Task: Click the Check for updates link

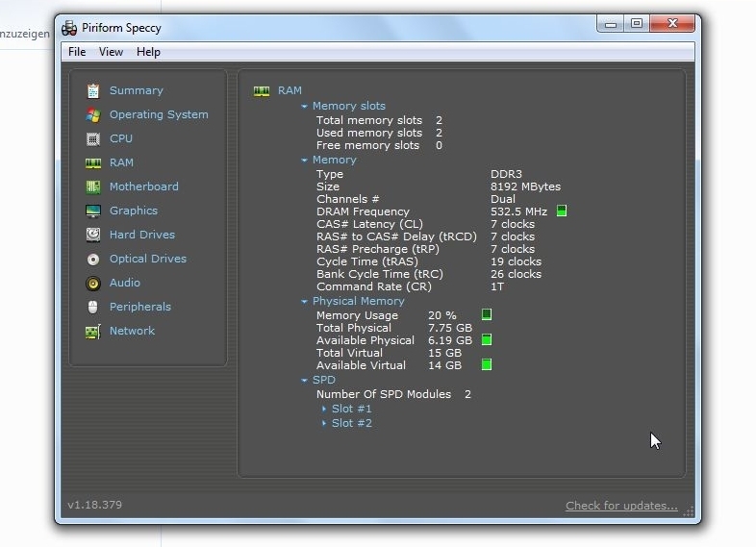Action: coord(620,506)
